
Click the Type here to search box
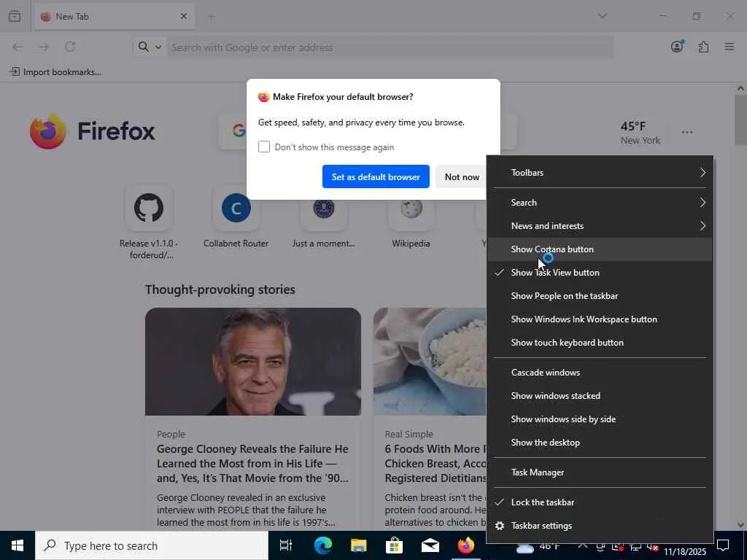[152, 545]
